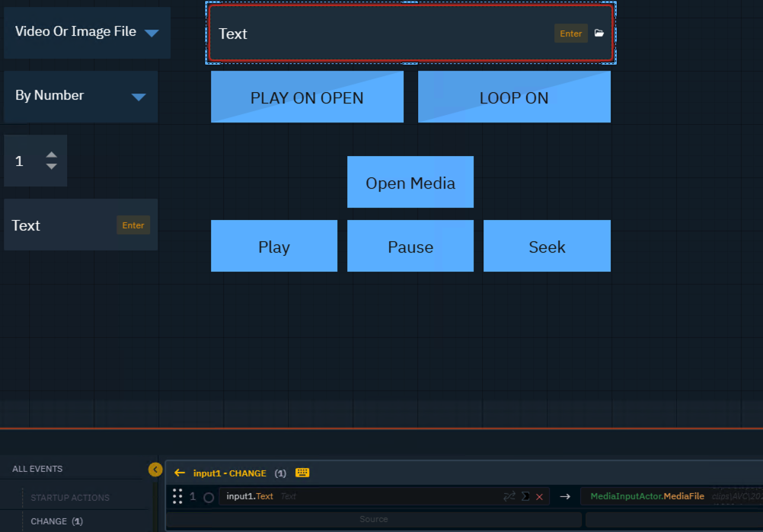Collapse events panel with yellow chevron button
Viewport: 763px width, 532px height.
click(x=155, y=470)
